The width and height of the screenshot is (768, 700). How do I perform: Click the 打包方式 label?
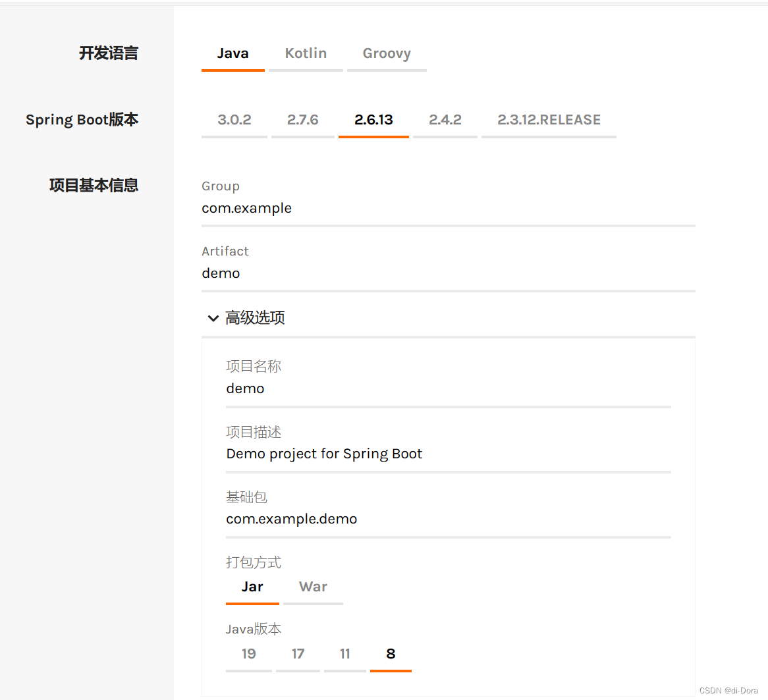[x=254, y=562]
